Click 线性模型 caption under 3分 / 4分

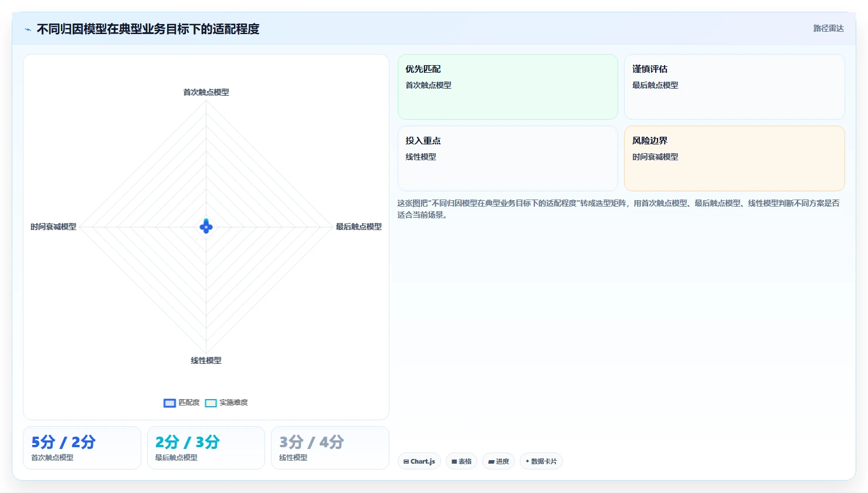coord(293,458)
